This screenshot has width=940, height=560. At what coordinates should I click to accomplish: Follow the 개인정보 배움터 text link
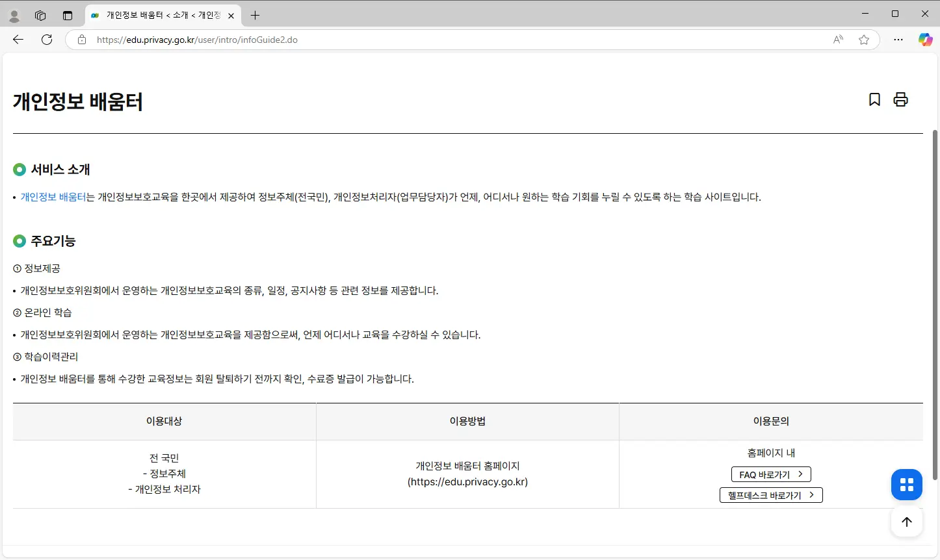(52, 196)
